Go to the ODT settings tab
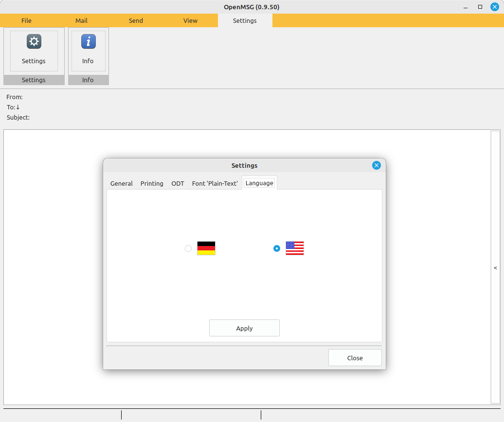This screenshot has height=422, width=504. point(178,183)
